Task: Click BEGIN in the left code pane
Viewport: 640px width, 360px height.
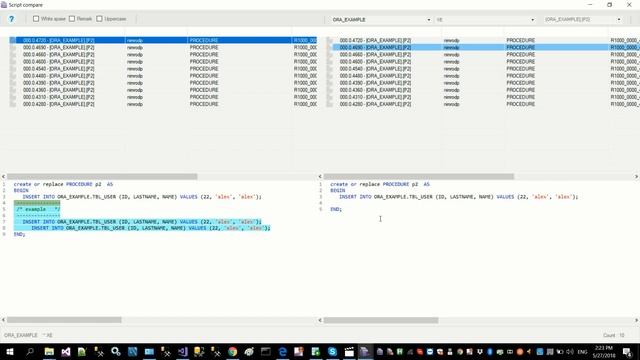Action: [21, 190]
